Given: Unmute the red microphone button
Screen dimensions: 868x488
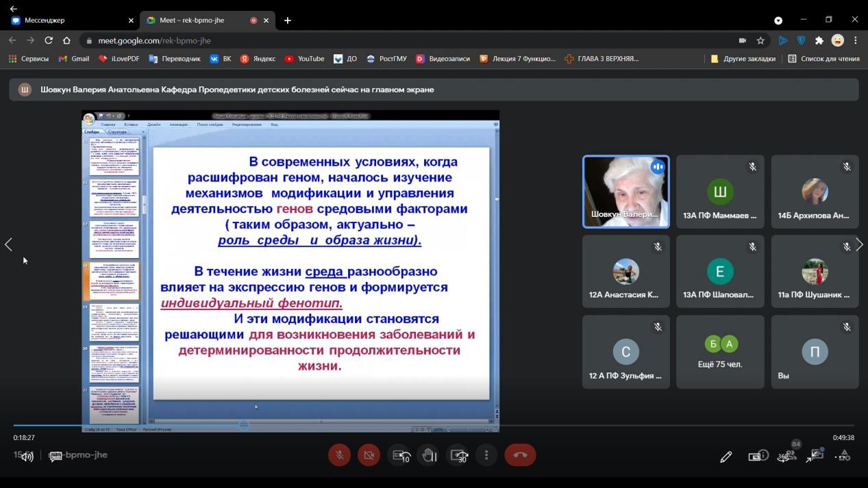Looking at the screenshot, I should [339, 455].
